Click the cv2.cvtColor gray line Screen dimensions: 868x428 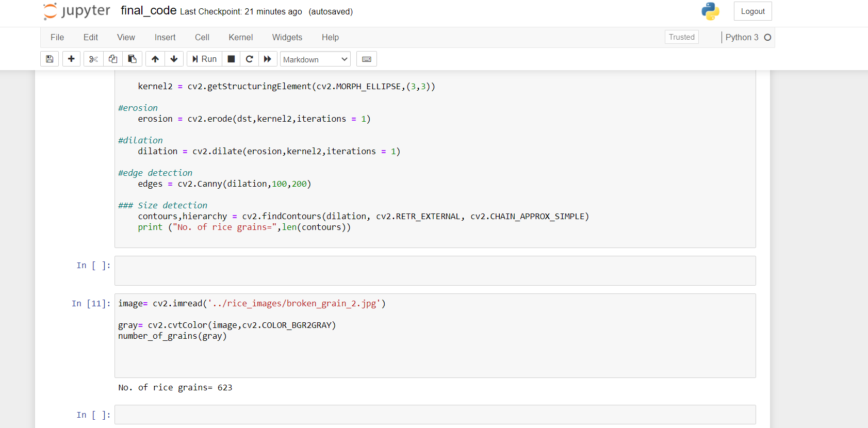coord(227,325)
